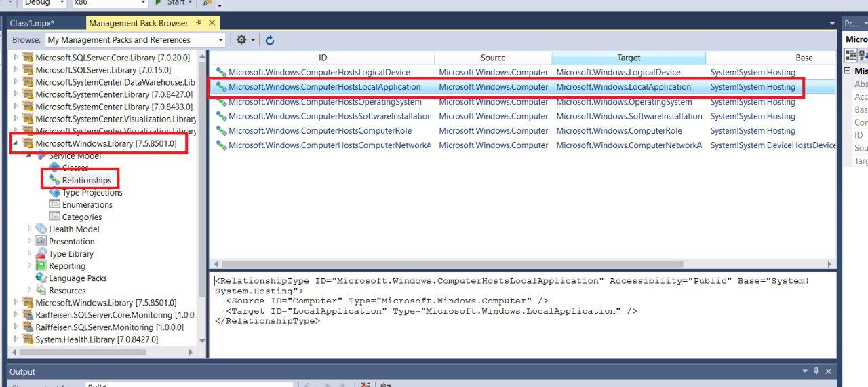Expand the Raiffeisen.SQLServer.Monitoring [1.0.0.0] node
868x387 pixels.
(x=16, y=327)
